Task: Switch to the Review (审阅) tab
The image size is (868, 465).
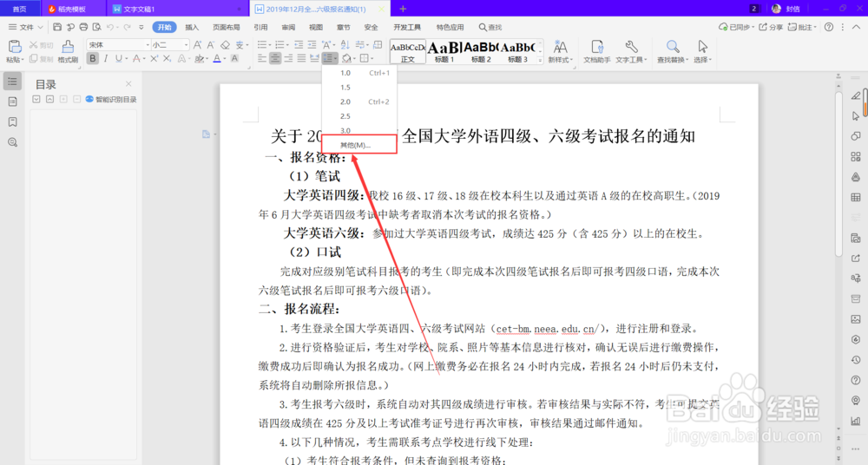Action: 288,27
